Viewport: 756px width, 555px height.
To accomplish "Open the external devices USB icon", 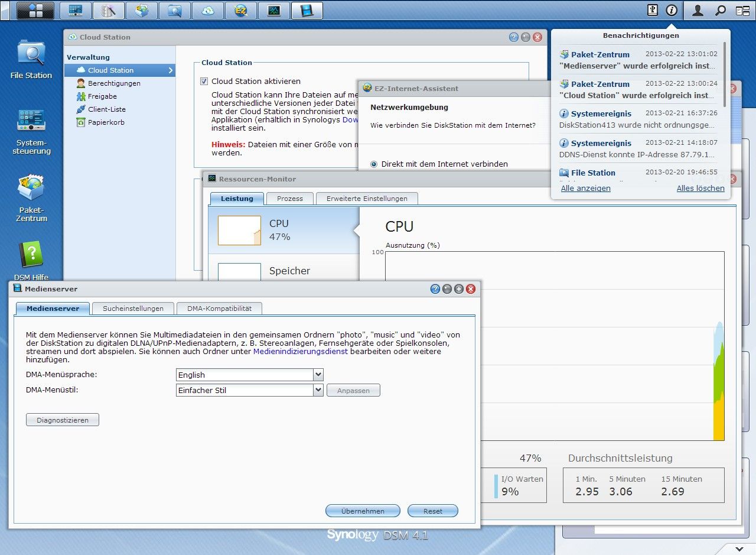I will (x=653, y=10).
